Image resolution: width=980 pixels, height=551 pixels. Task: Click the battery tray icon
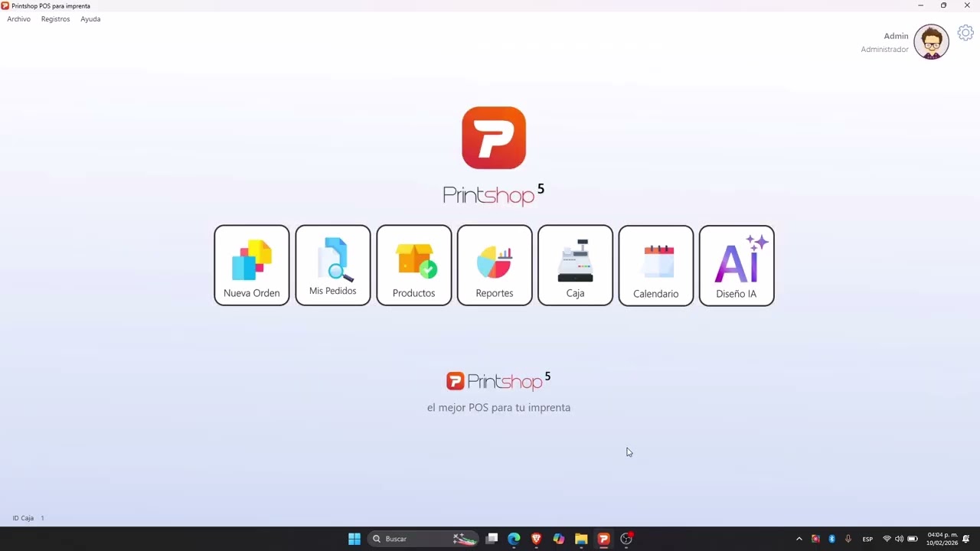click(x=913, y=539)
